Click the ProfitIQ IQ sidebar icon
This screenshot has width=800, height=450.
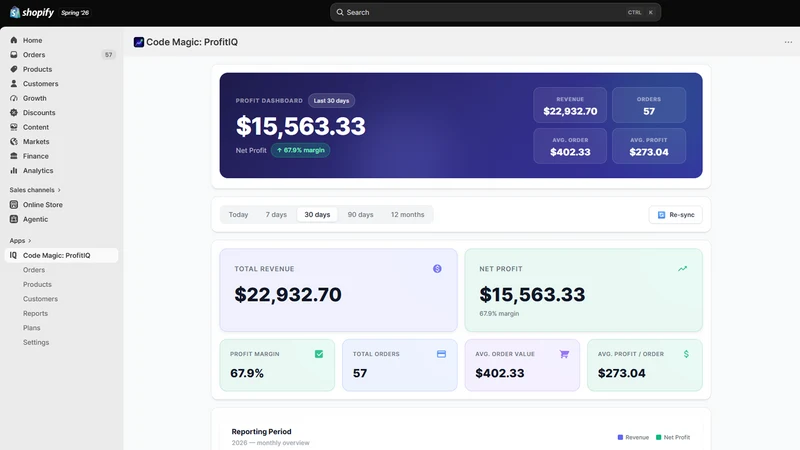point(14,255)
